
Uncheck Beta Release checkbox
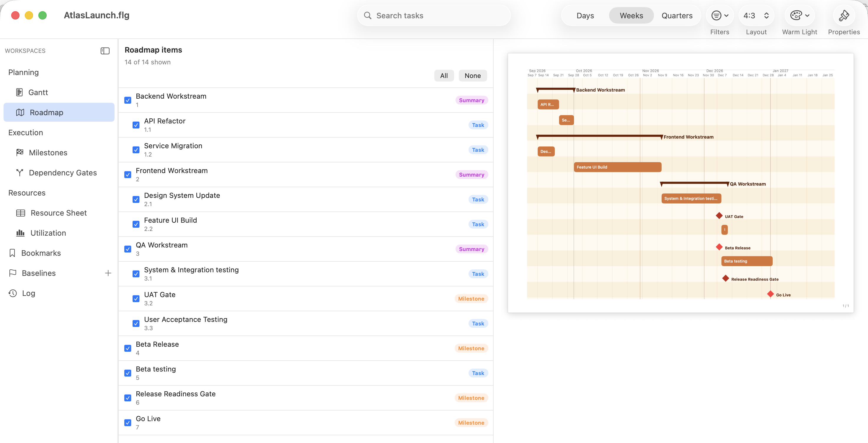(128, 348)
